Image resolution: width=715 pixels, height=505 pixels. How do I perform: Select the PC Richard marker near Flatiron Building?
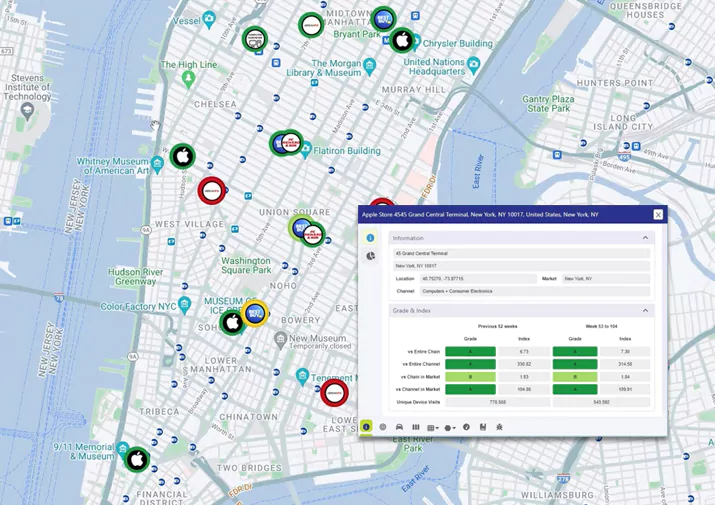pos(291,143)
